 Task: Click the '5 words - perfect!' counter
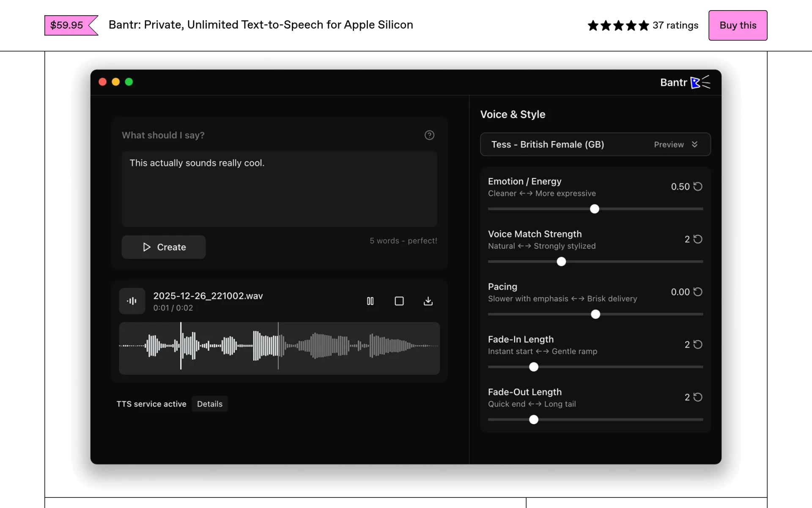[403, 241]
